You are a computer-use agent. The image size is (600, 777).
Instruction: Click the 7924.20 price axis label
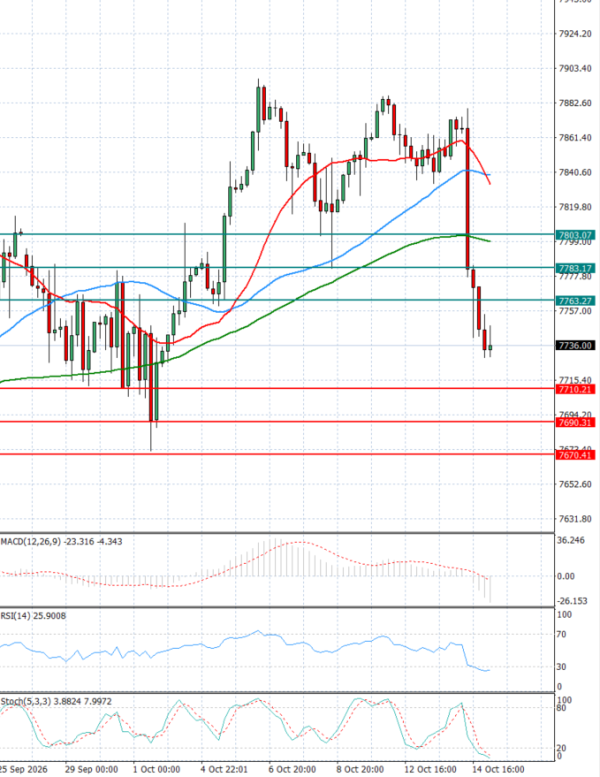575,34
